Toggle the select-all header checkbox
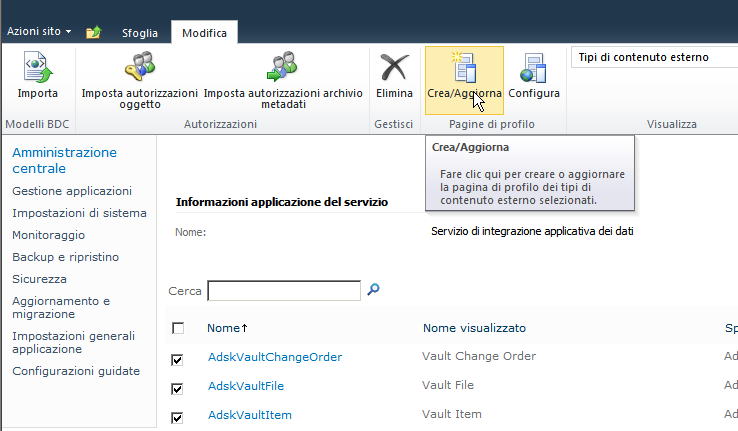This screenshot has height=431, width=738. tap(178, 328)
